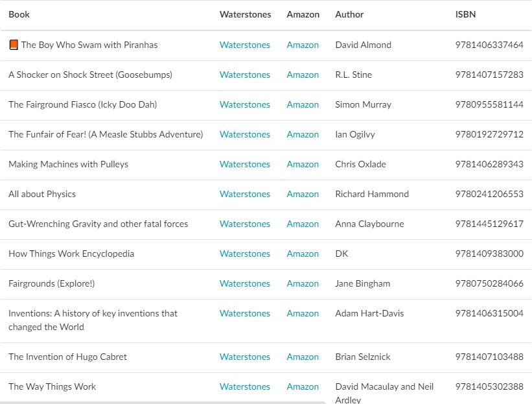
Task: Open Waterstones link for The Boy Who Swam with Piranhas
Action: [x=245, y=45]
